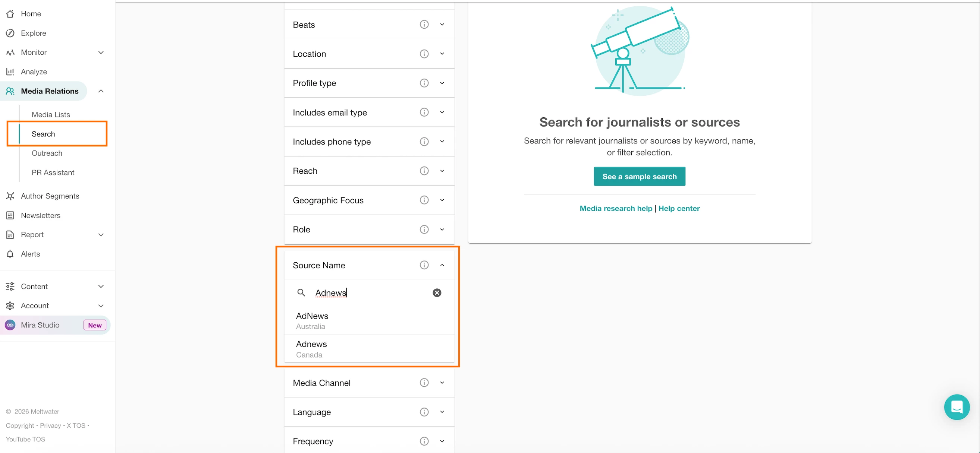The width and height of the screenshot is (980, 453).
Task: Open the Media research help link
Action: 616,208
